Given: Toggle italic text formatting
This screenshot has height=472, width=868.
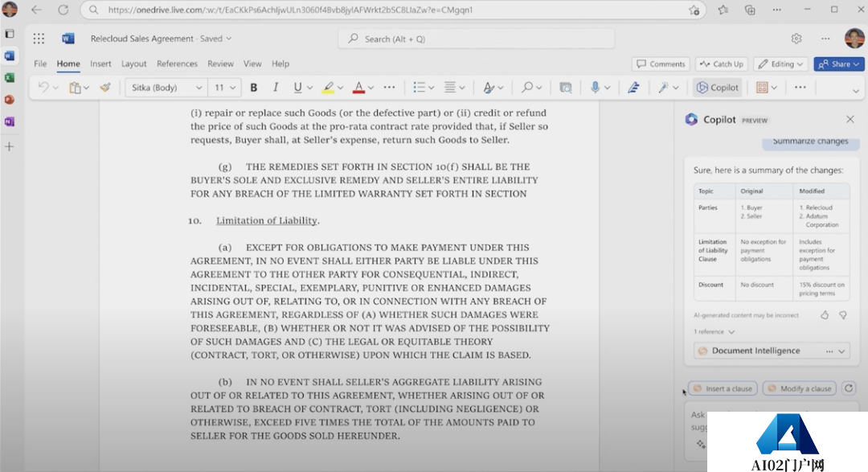Looking at the screenshot, I should click(x=276, y=88).
